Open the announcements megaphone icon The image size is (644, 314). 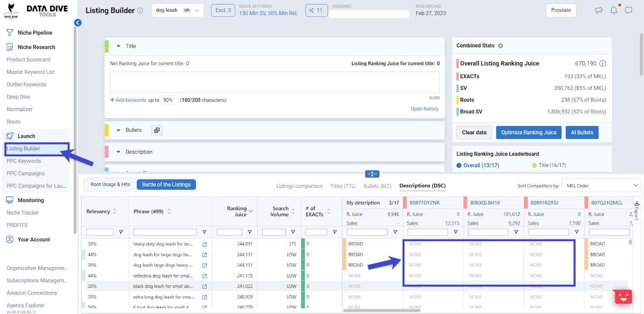[599, 10]
